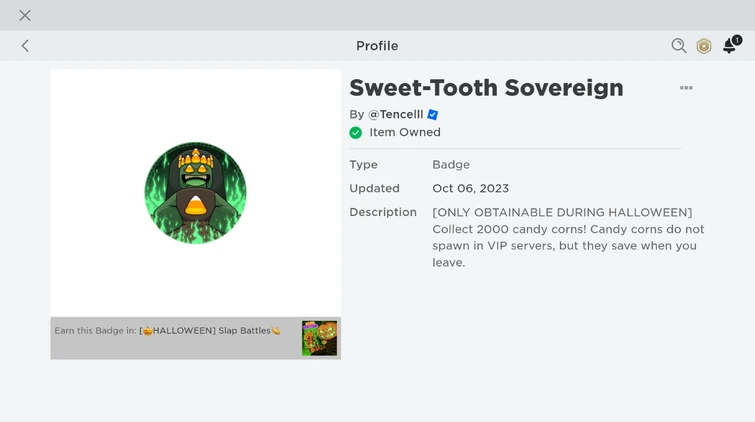Click the Badge type value
The image size is (755, 422).
(451, 165)
